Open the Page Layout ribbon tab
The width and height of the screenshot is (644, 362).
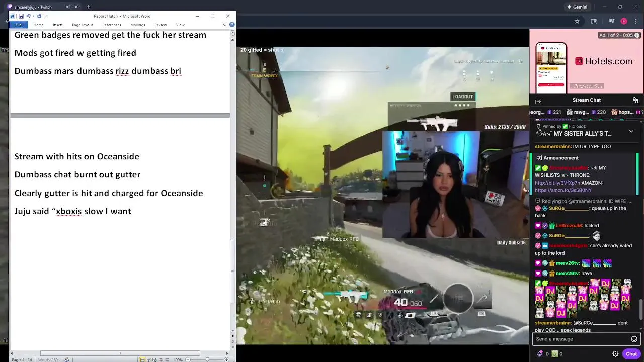[82, 25]
